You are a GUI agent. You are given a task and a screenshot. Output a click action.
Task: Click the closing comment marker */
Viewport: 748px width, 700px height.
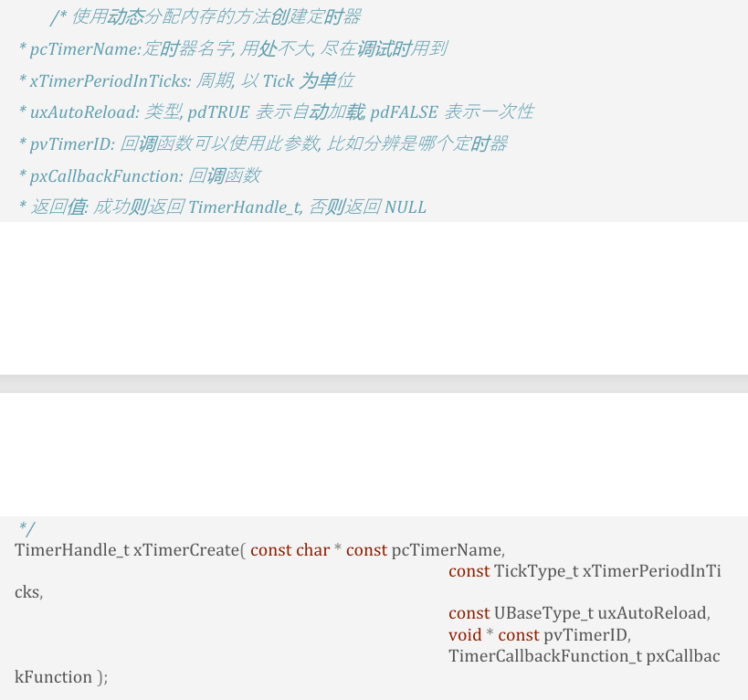[26, 529]
